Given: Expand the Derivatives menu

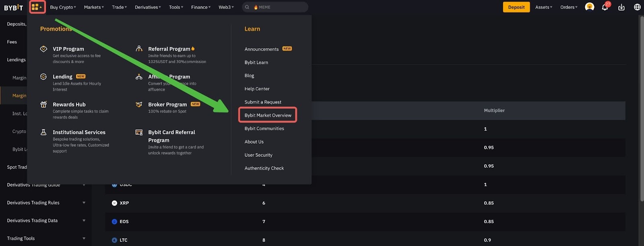Looking at the screenshot, I should click(x=148, y=7).
